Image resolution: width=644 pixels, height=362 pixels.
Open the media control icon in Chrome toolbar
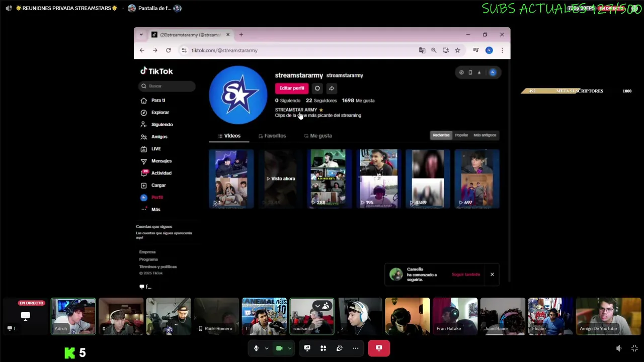click(475, 50)
